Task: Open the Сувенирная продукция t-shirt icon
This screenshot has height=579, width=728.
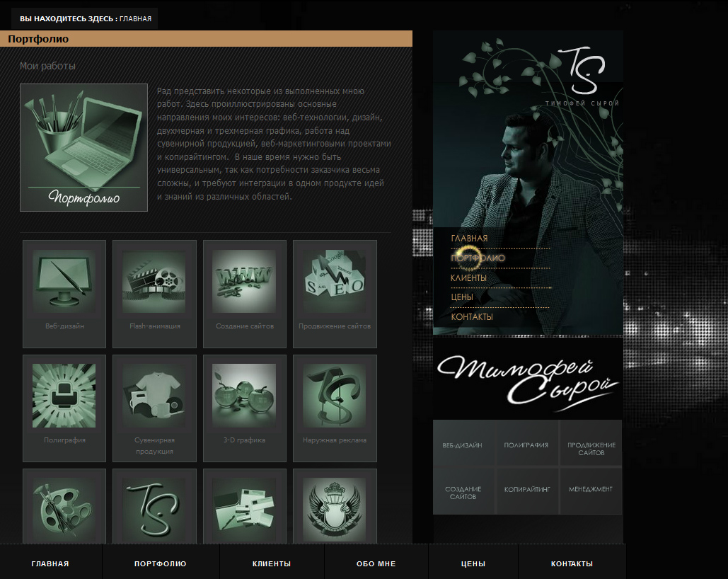Action: point(154,396)
